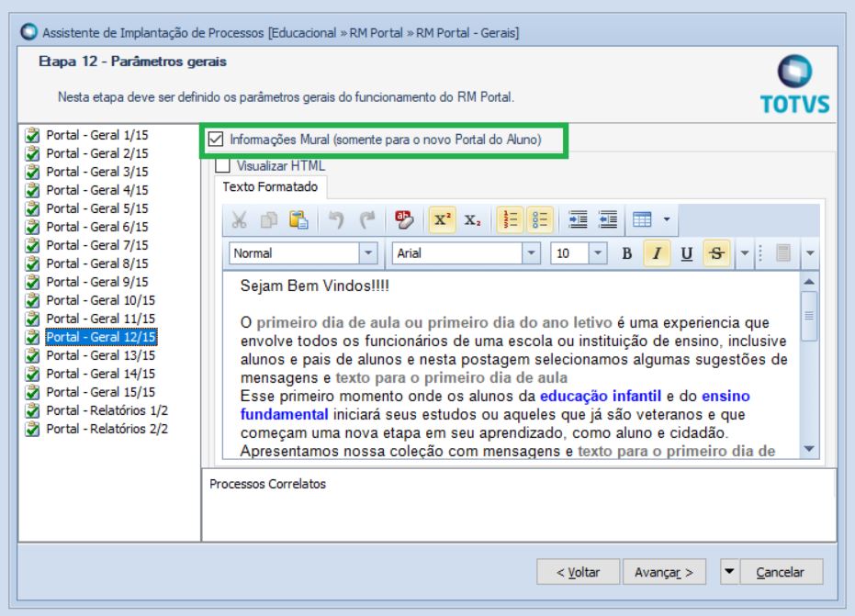Open step Portal - Geral 11/15

[x=100, y=319]
